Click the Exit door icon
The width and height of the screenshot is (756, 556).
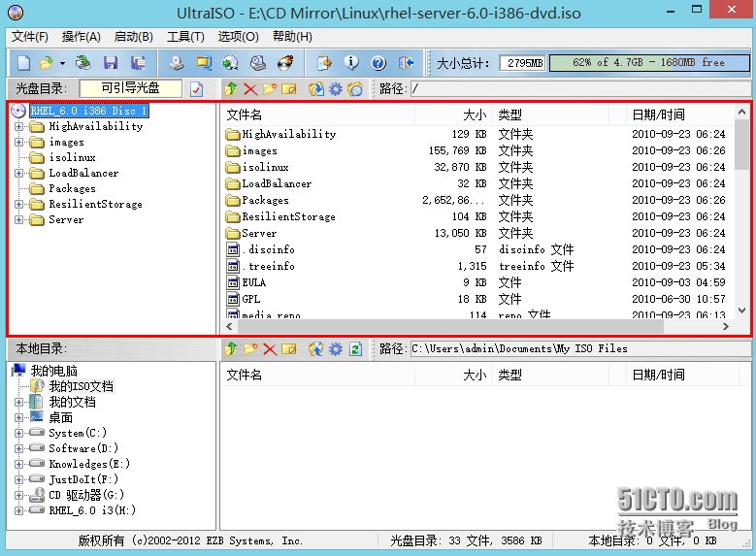click(x=406, y=63)
